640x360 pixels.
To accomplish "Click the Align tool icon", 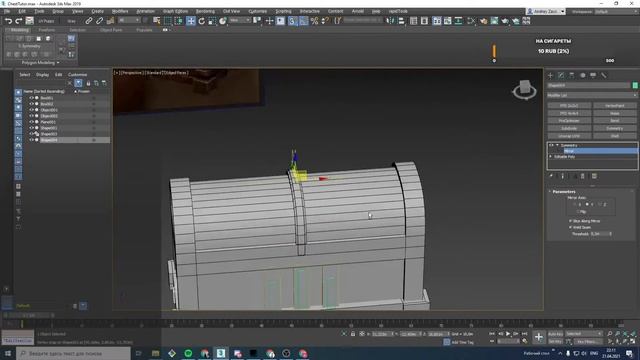I will point(401,20).
